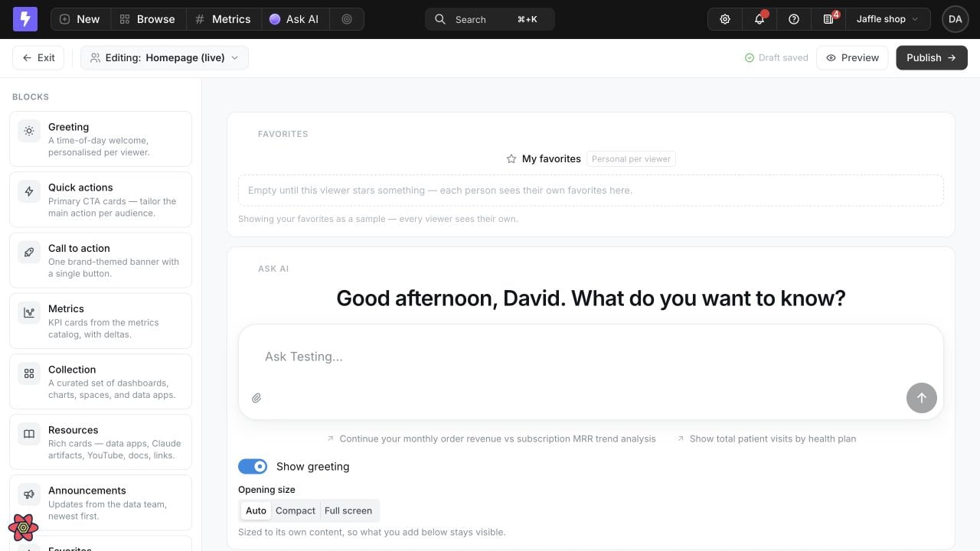
Task: Click the Preview button
Action: click(x=852, y=57)
